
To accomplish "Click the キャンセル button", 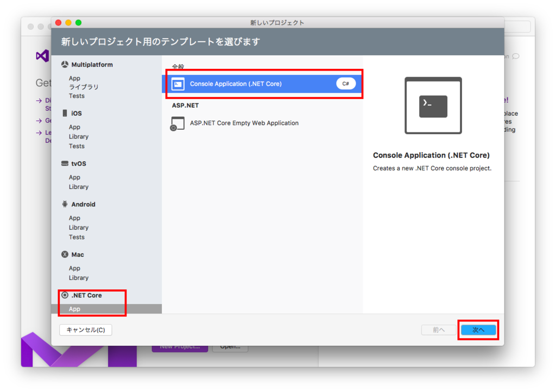I will tap(85, 330).
